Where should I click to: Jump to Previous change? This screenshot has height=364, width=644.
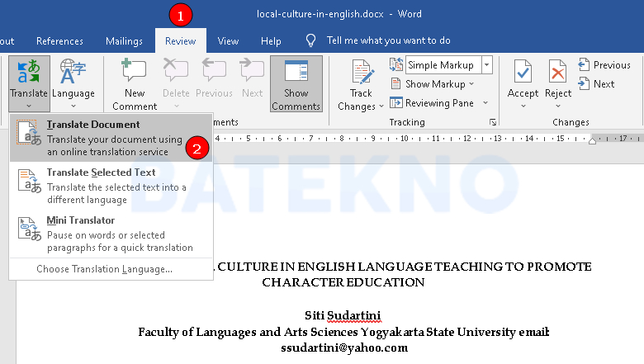pyautogui.click(x=604, y=65)
